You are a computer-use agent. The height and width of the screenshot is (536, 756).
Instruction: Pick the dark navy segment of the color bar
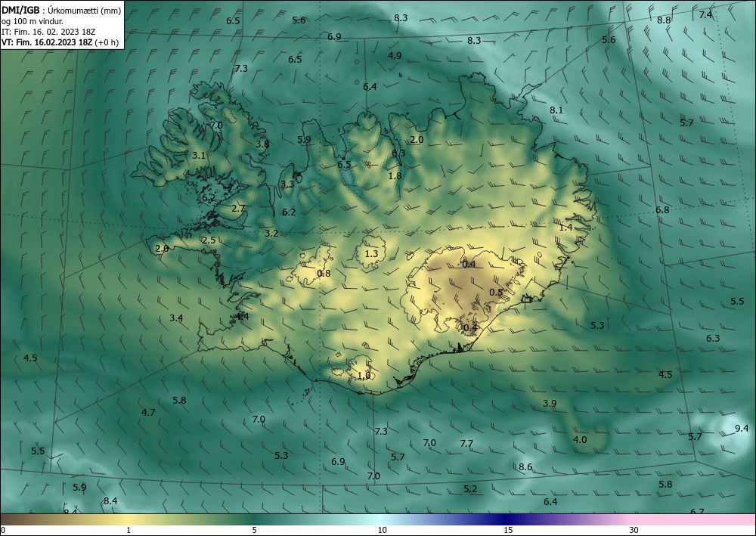coord(503,519)
